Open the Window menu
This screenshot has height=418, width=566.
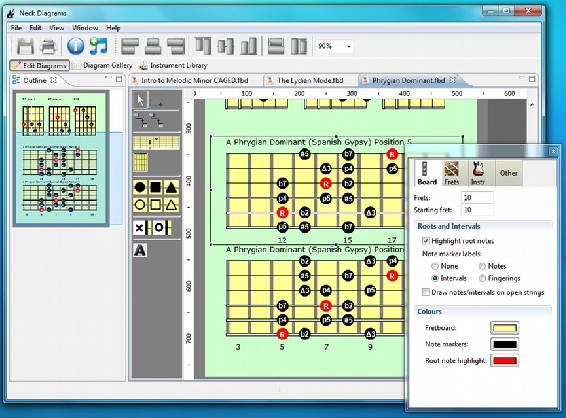(85, 28)
